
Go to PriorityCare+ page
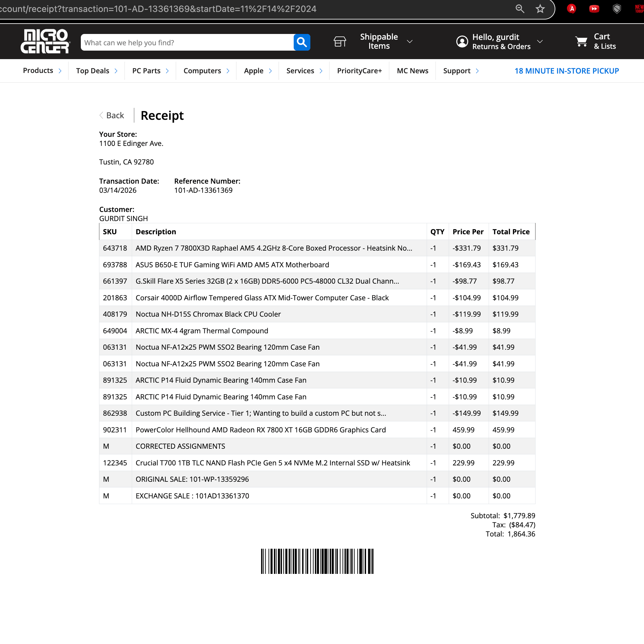[359, 71]
